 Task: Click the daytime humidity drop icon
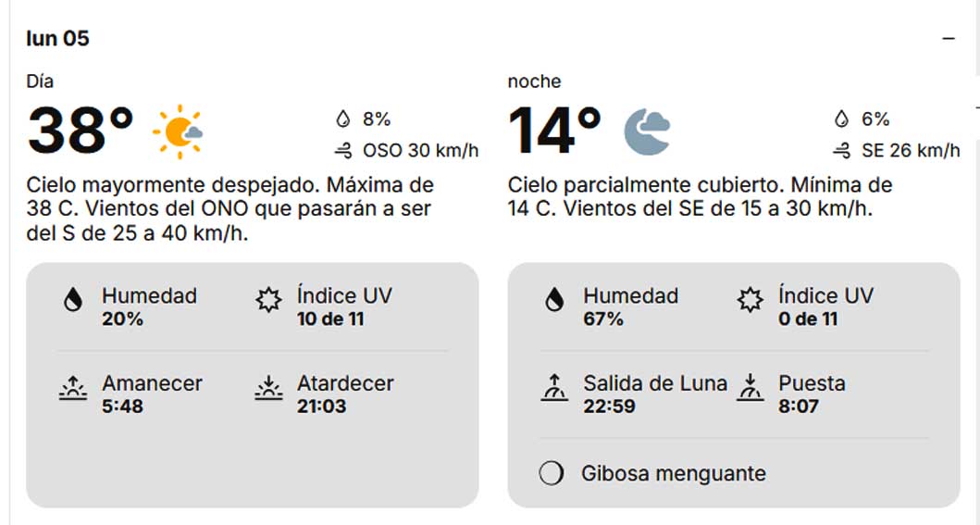[x=73, y=300]
